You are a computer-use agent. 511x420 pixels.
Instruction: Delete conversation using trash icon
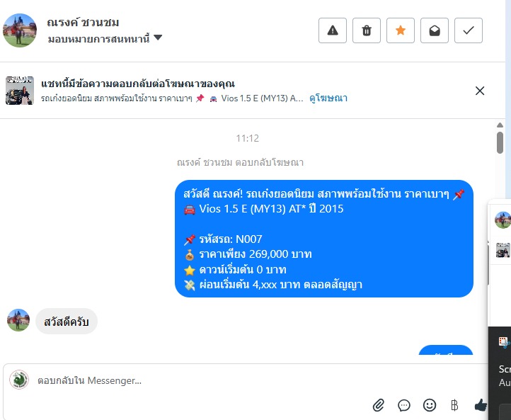point(367,30)
